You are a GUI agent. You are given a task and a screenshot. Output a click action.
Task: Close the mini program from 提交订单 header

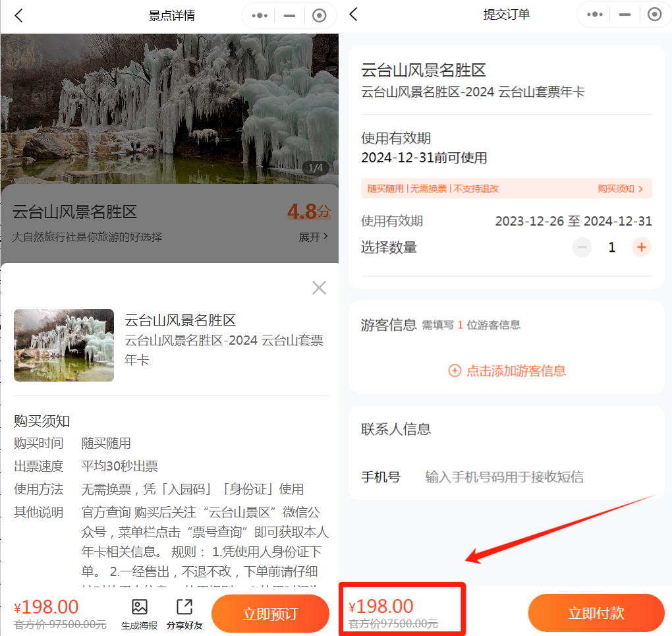(x=654, y=14)
